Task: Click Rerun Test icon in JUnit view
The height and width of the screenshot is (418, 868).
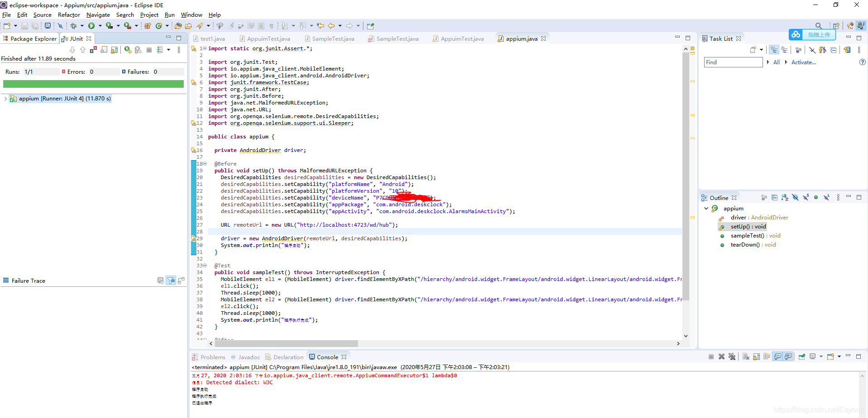Action: (x=128, y=50)
